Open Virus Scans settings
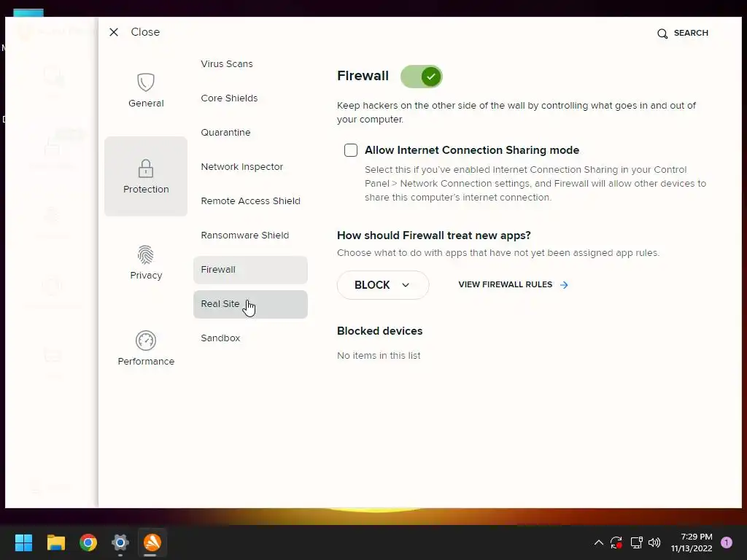747x560 pixels. point(227,64)
